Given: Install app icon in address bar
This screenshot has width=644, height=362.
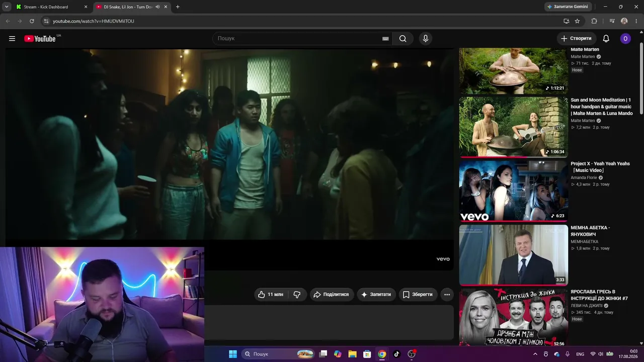Looking at the screenshot, I should [x=566, y=21].
